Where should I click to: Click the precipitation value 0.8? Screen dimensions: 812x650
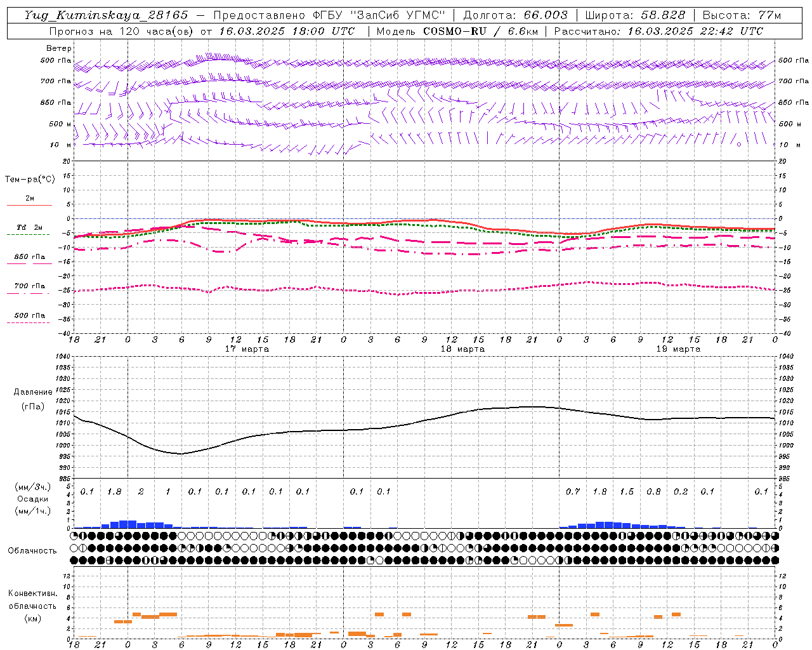pyautogui.click(x=653, y=491)
